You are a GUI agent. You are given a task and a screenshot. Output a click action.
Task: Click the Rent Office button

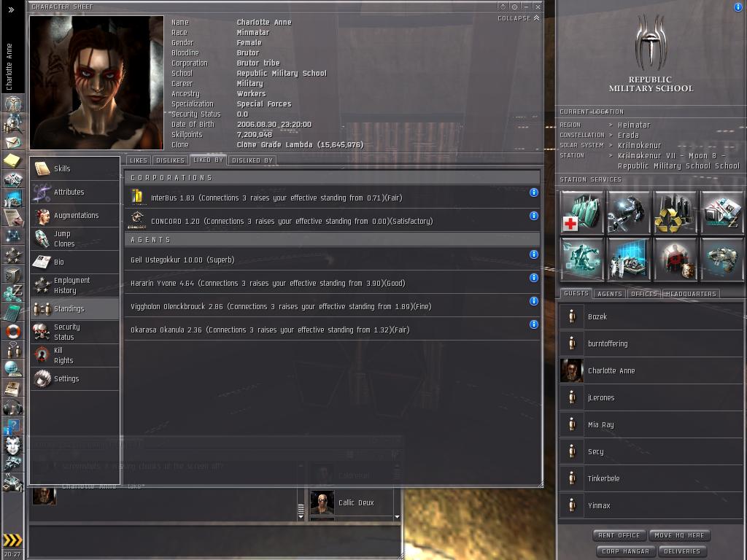pyautogui.click(x=619, y=535)
